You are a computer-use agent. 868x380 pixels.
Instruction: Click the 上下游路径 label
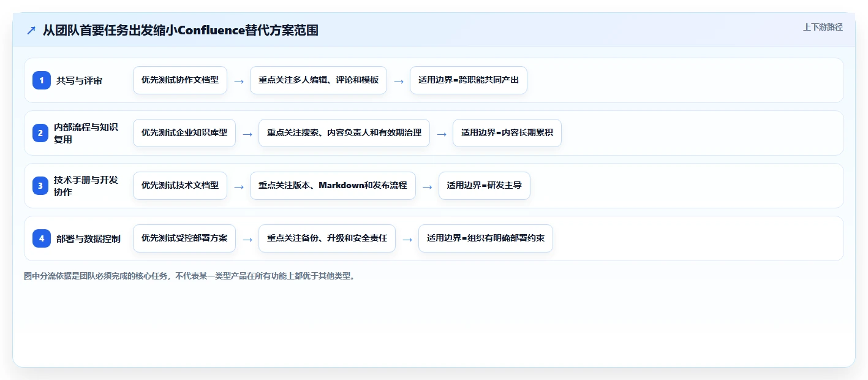823,27
